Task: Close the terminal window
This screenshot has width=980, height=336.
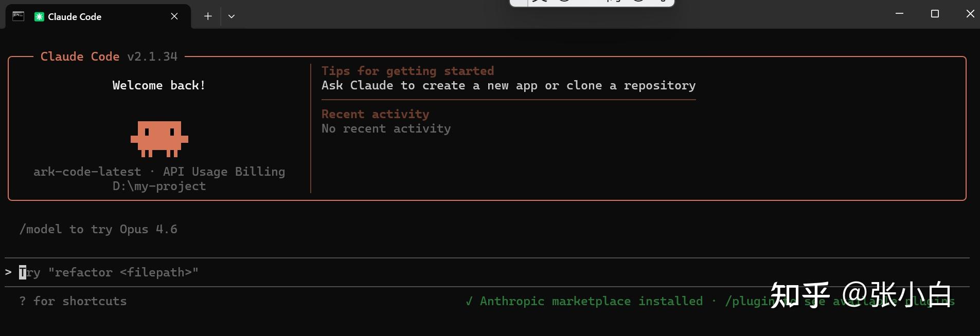Action: click(x=970, y=14)
